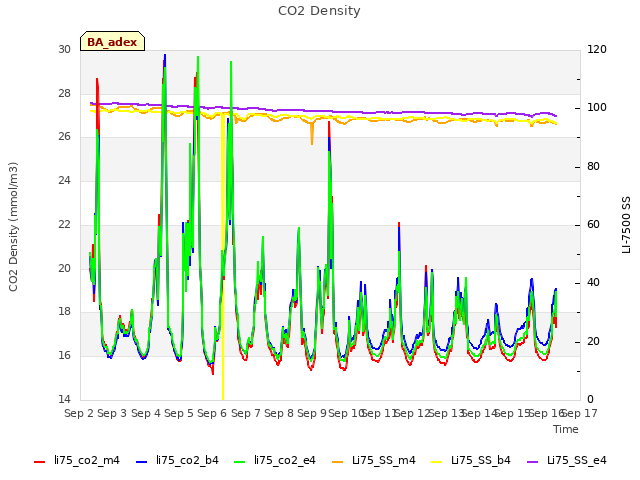Click the 24 left axis value
640x480 pixels.
coord(64,180)
